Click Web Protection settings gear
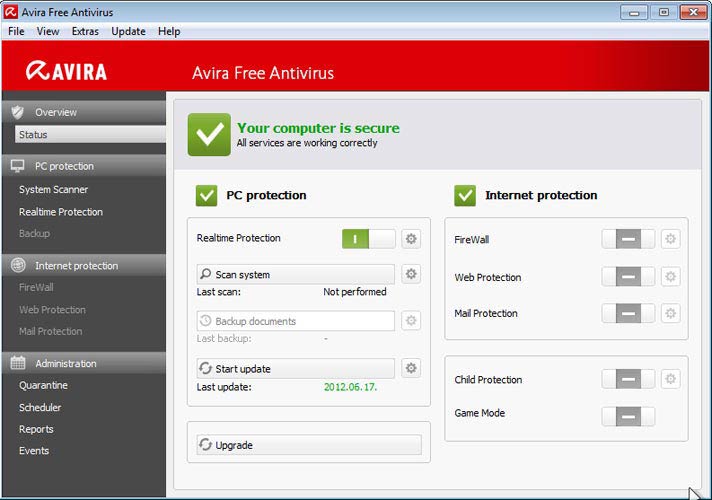Image resolution: width=712 pixels, height=500 pixels. coord(670,277)
